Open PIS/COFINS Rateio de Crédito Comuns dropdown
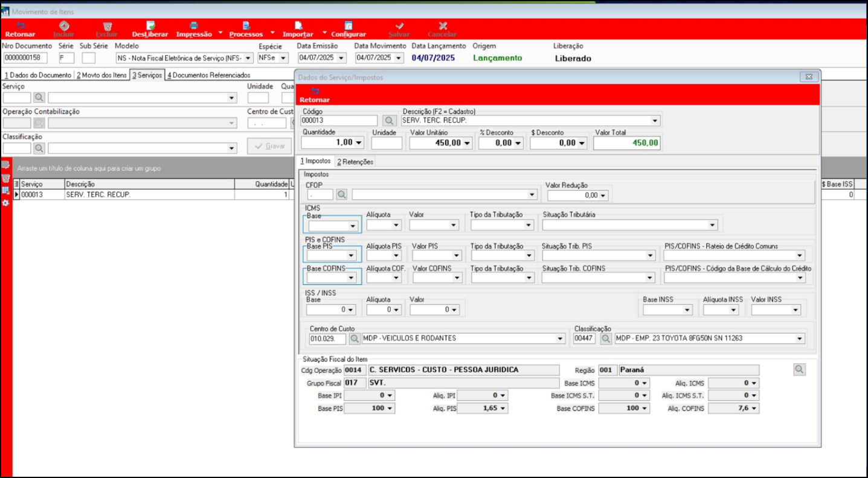This screenshot has height=478, width=868. point(800,256)
